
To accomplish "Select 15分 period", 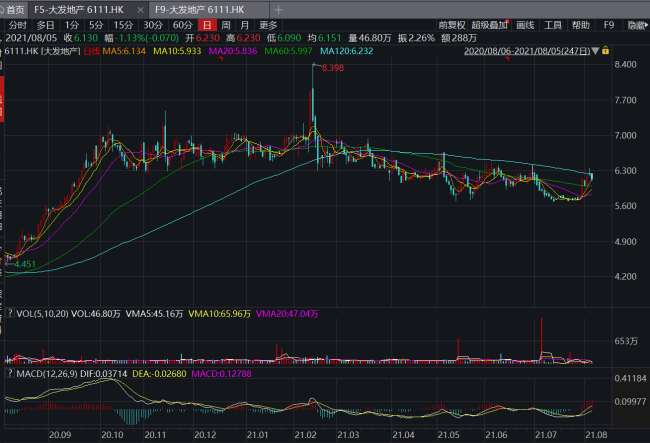I will point(123,25).
